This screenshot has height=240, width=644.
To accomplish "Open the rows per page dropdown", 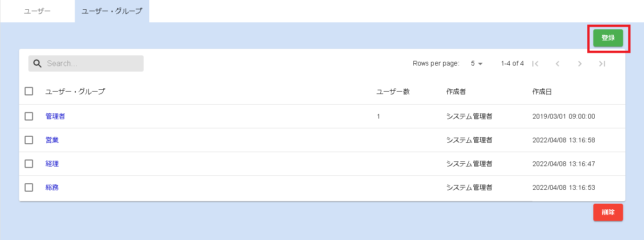I will (477, 64).
